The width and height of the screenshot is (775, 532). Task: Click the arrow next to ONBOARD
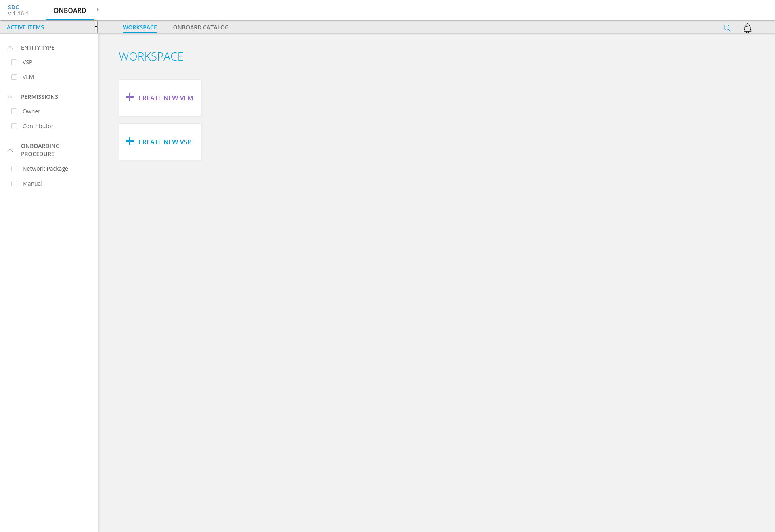click(x=98, y=10)
